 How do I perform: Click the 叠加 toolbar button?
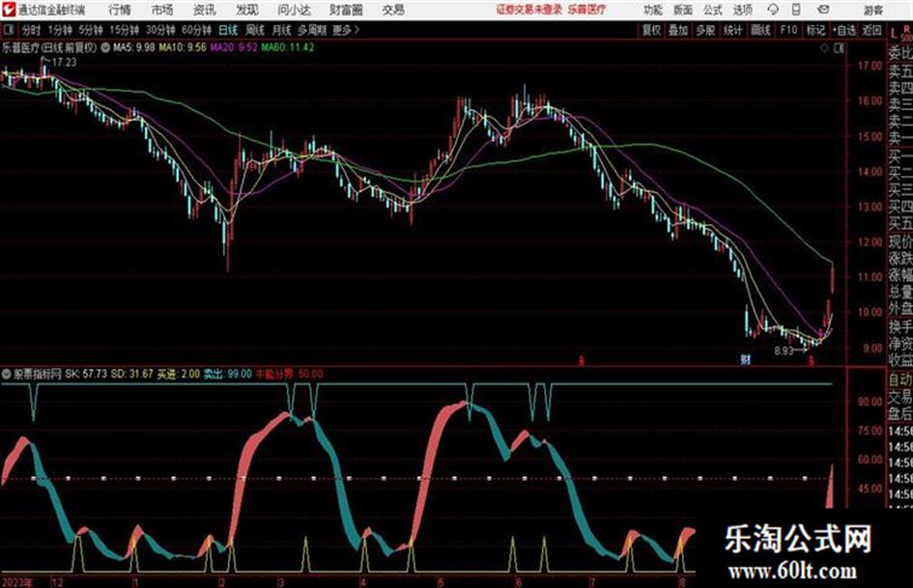pyautogui.click(x=678, y=30)
